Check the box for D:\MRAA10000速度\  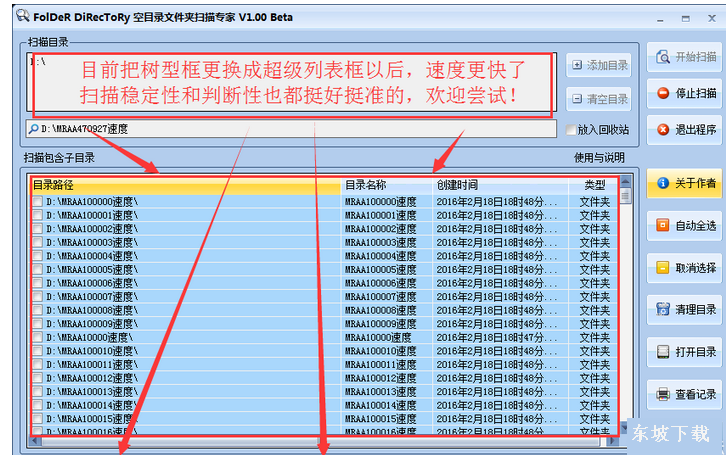pyautogui.click(x=38, y=337)
